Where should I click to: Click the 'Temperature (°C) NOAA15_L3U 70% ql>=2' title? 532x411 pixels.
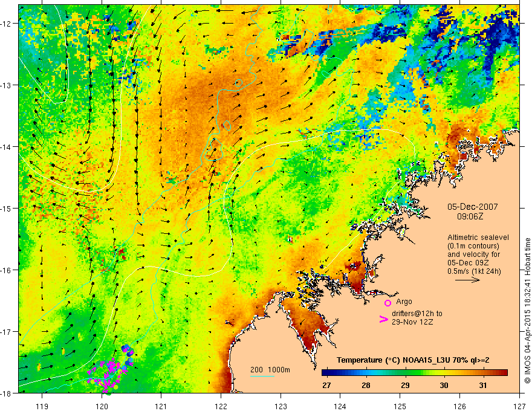pos(412,360)
